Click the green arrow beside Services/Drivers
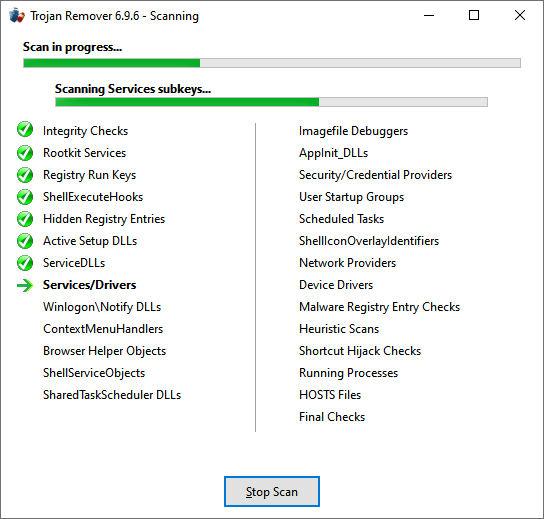The image size is (544, 519). [25, 286]
